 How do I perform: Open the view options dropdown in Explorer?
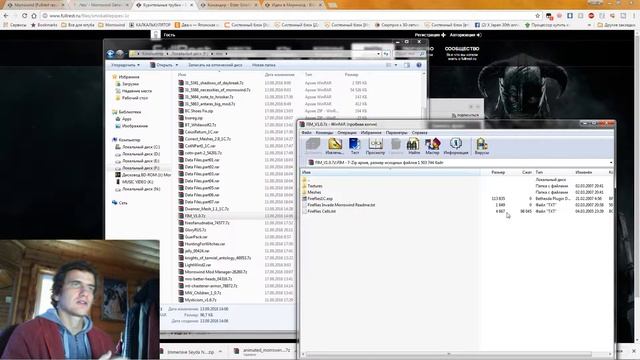coord(396,65)
